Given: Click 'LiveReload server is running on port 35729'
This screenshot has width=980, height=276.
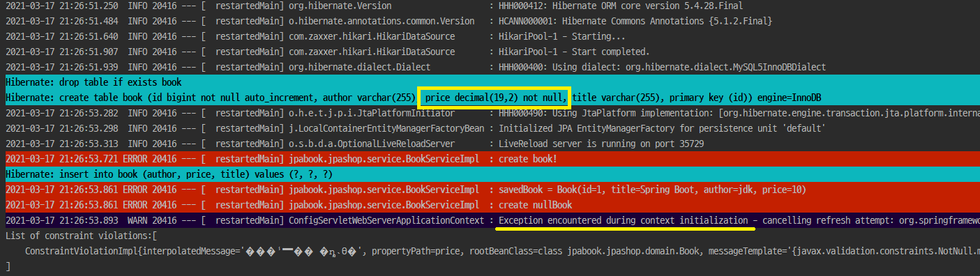Looking at the screenshot, I should pyautogui.click(x=601, y=144).
